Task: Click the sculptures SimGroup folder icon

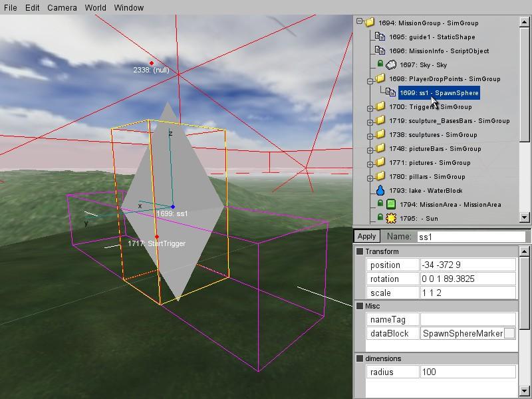Action: [x=380, y=135]
